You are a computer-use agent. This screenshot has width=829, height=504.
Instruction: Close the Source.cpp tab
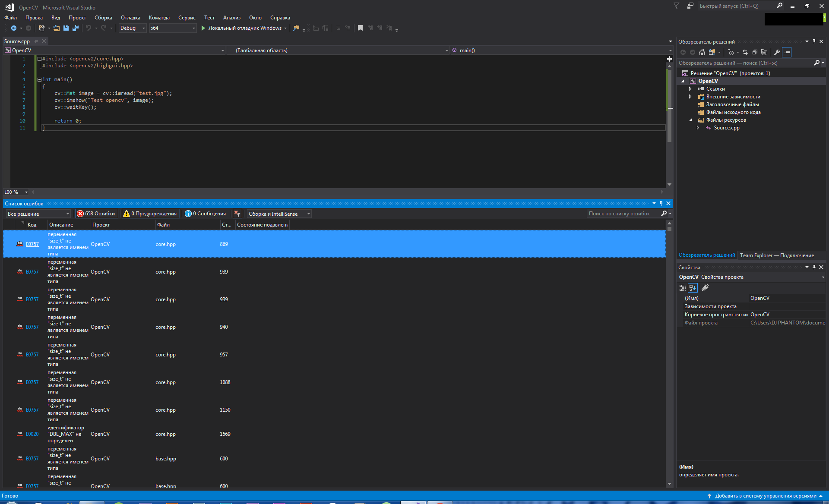tap(44, 41)
